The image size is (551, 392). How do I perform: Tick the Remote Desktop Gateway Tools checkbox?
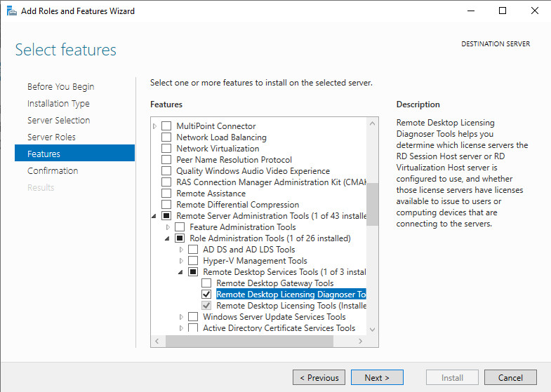coord(206,283)
